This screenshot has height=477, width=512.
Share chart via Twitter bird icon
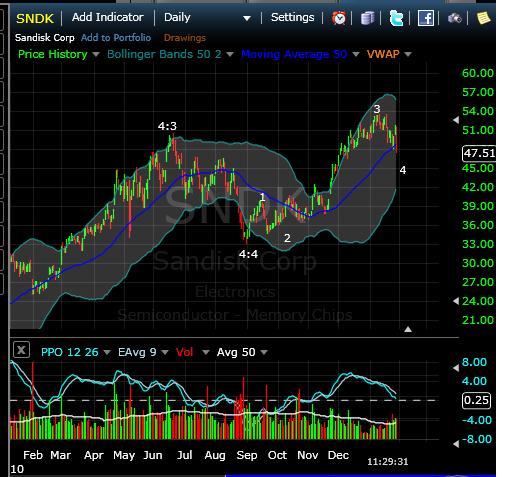click(396, 18)
